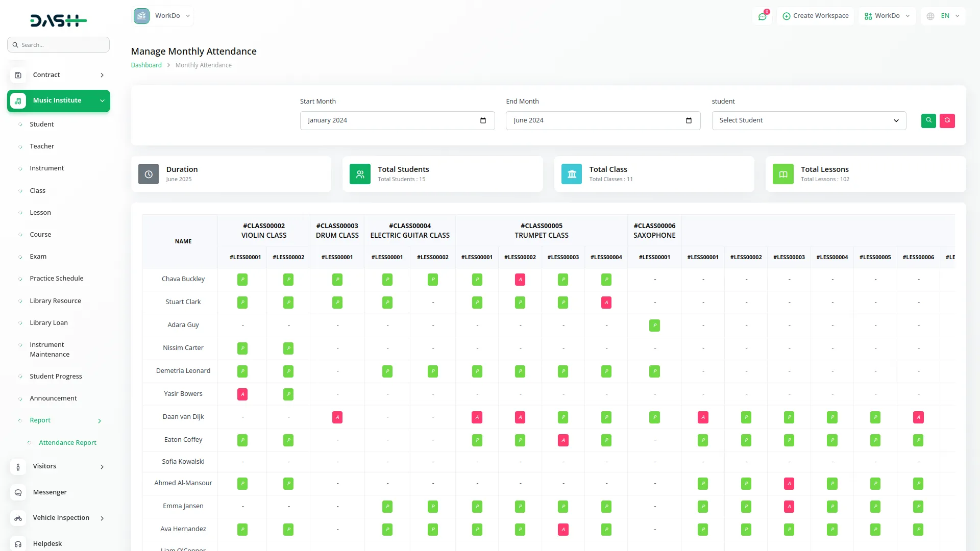Click the Dashboard breadcrumb link
The height and width of the screenshot is (551, 980).
click(146, 65)
